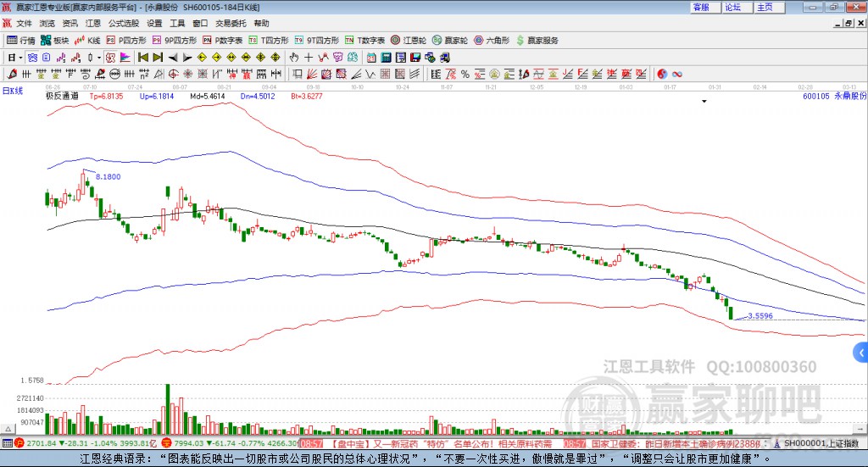
Task: Open the 赢家轮 wheel tool
Action: click(x=450, y=41)
